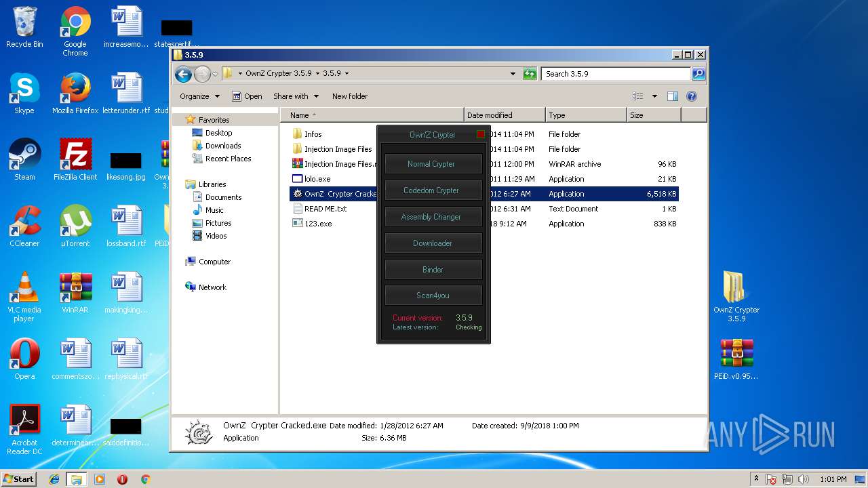This screenshot has height=488, width=868.
Task: Click the OwnZ Crypter 3.5.9 breadcrumb segment
Action: [279, 73]
